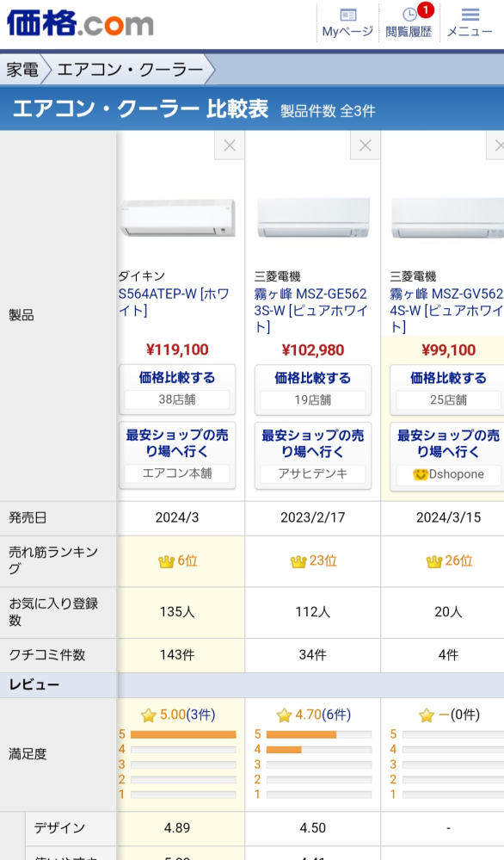Click the crown icon beside 6位
The height and width of the screenshot is (860, 504).
tap(166, 561)
